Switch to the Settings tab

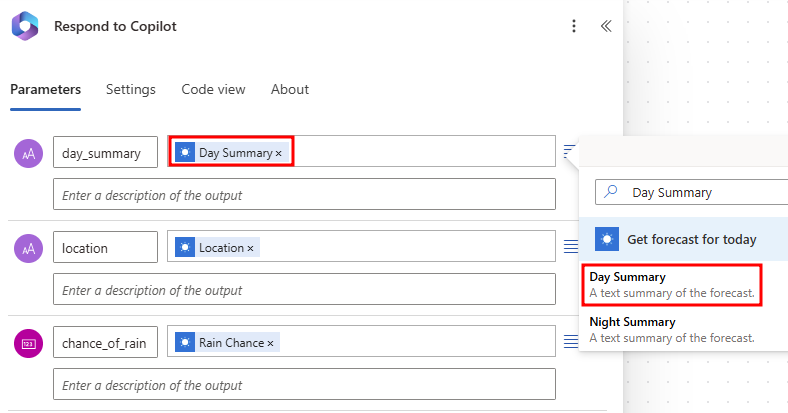(131, 89)
